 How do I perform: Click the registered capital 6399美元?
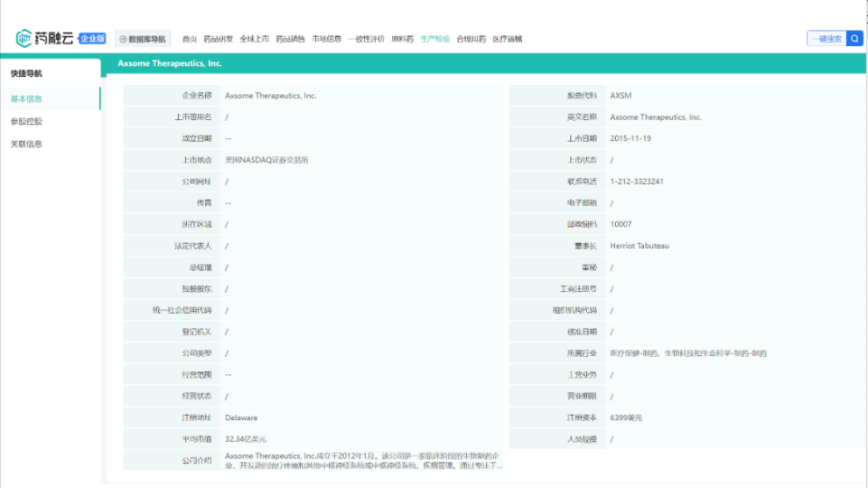pos(626,418)
